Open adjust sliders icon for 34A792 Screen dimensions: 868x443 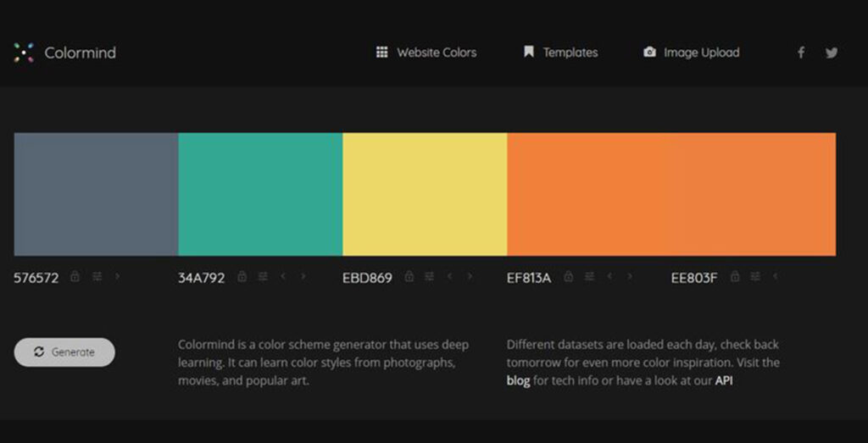point(263,276)
